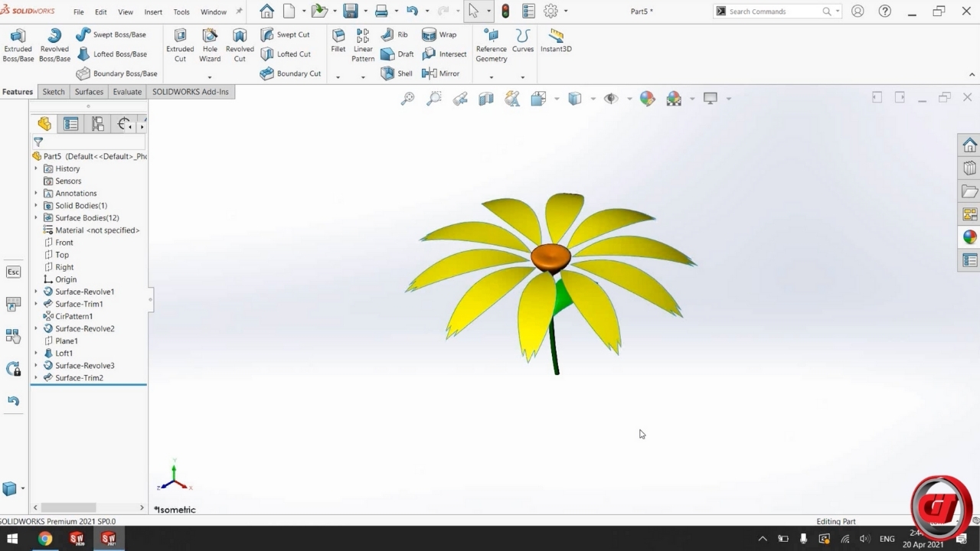Click the rebuild traffic light icon
The height and width of the screenshot is (551, 980).
coord(505,11)
